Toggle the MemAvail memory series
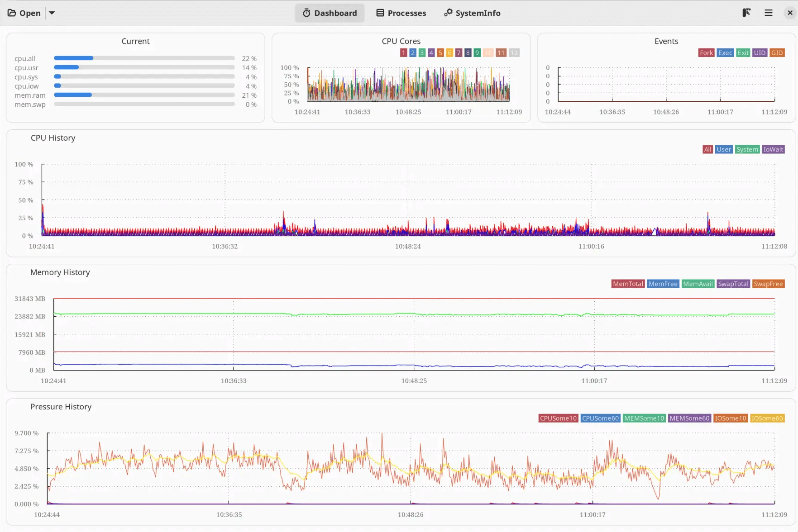This screenshot has width=798, height=532. [698, 284]
